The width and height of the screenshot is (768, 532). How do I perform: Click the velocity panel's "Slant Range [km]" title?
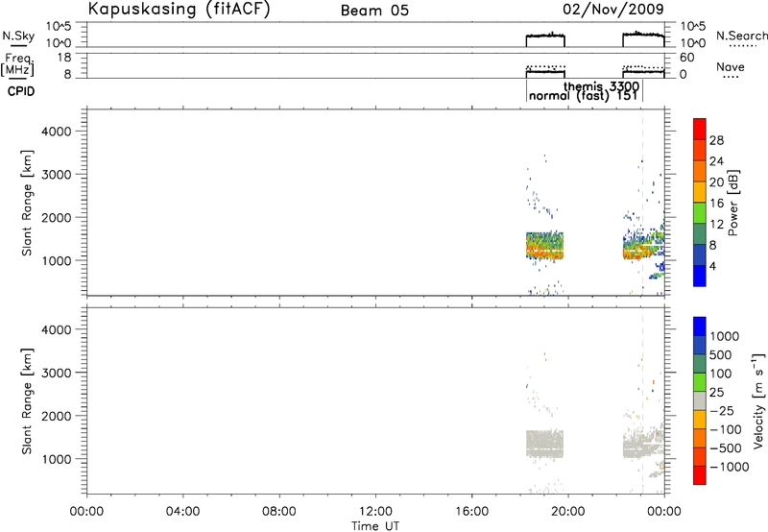tap(27, 401)
